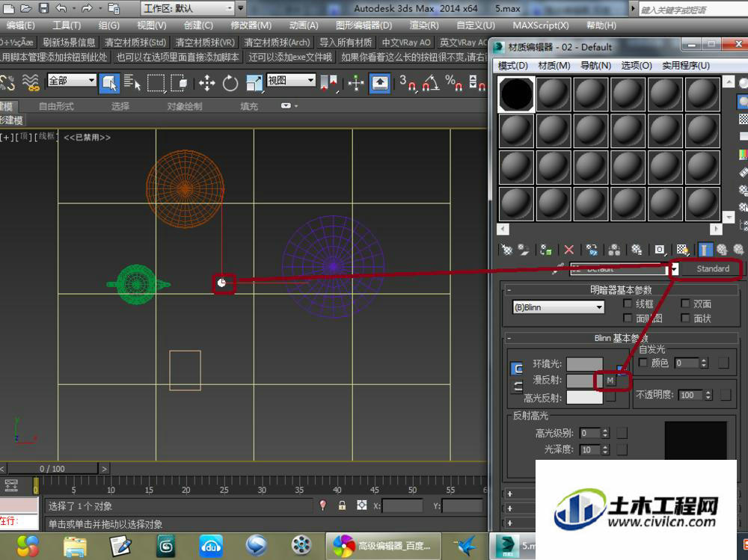748x560 pixels.
Task: Open the 编辑(E) menu
Action: (x=20, y=25)
